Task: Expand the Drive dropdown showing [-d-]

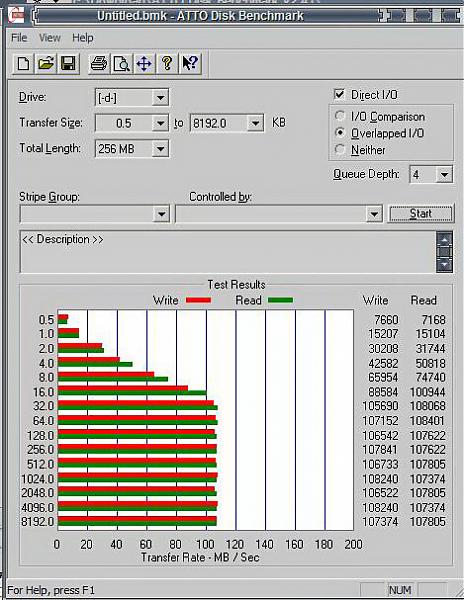Action: 160,98
